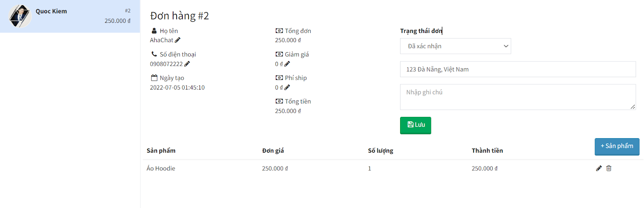Click the pencil icon next to phone 0908072222
The image size is (644, 208).
187,64
